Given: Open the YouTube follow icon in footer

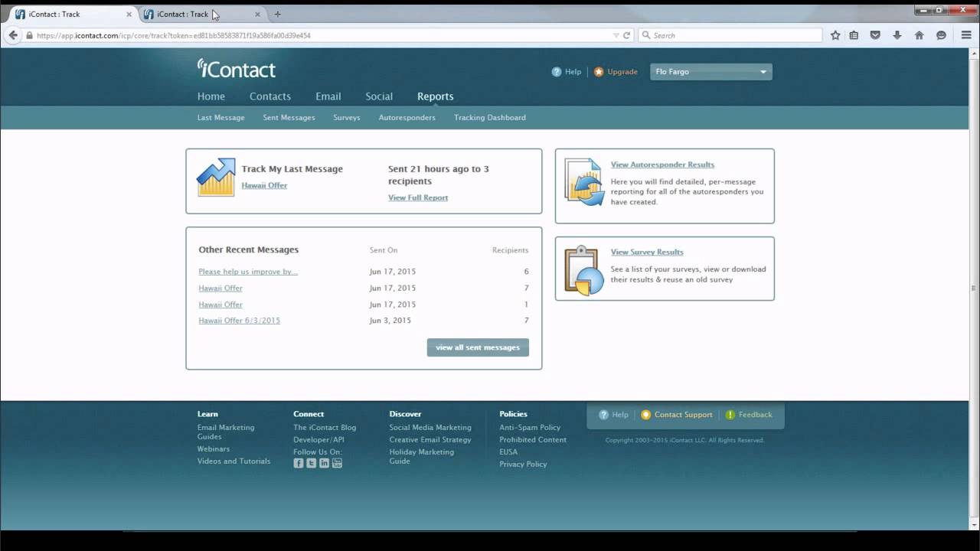Looking at the screenshot, I should point(337,463).
